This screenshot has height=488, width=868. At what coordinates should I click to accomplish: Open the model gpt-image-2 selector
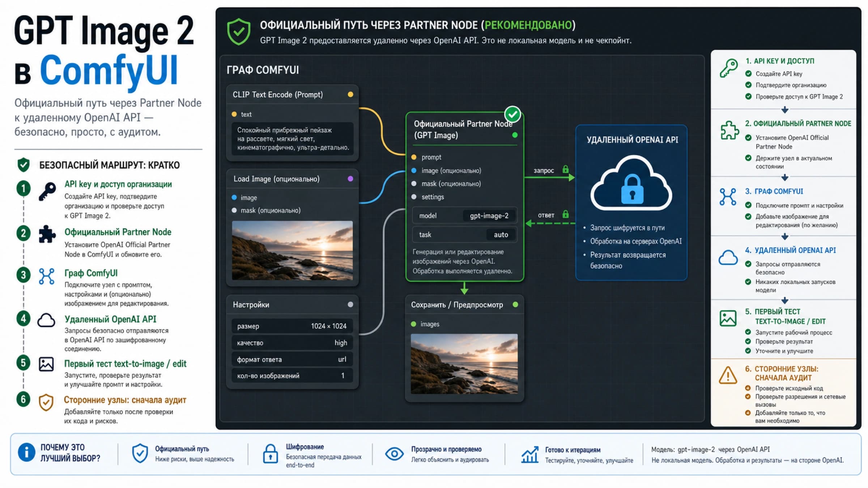pos(464,216)
